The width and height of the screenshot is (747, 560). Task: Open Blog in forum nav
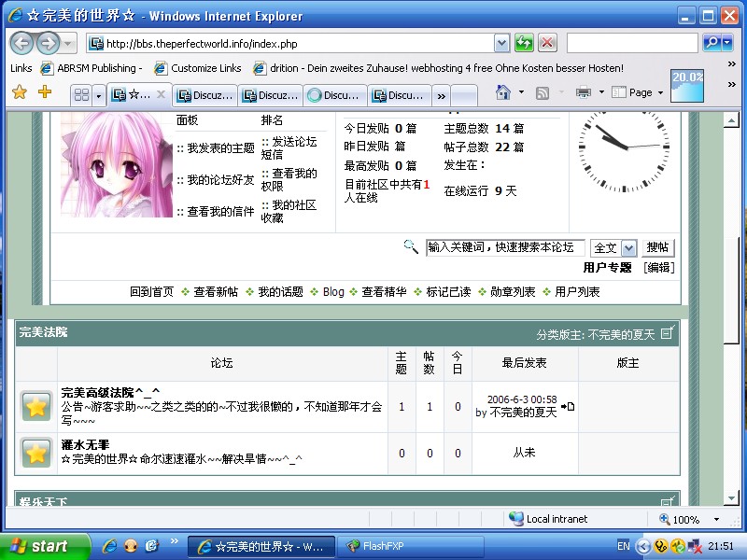333,292
